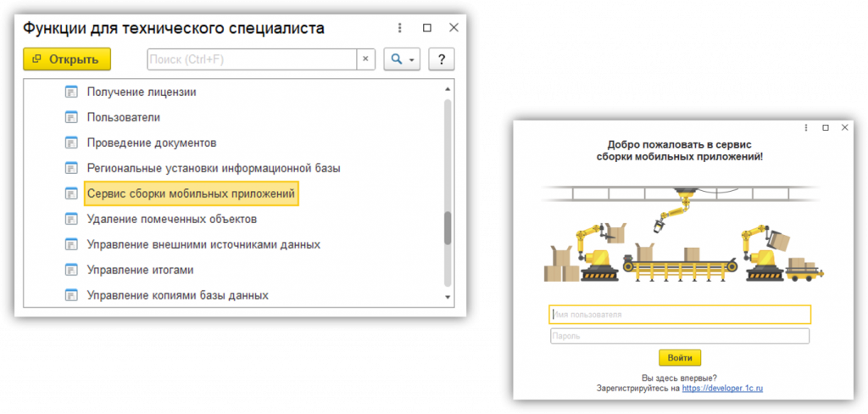The width and height of the screenshot is (868, 414).
Task: Maximize the Функции для технического специалиста window
Action: 426,28
